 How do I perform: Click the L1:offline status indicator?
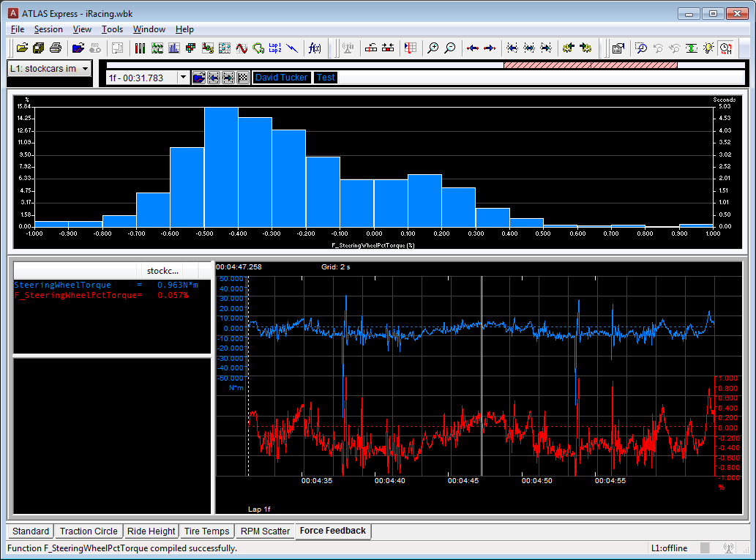click(x=669, y=548)
